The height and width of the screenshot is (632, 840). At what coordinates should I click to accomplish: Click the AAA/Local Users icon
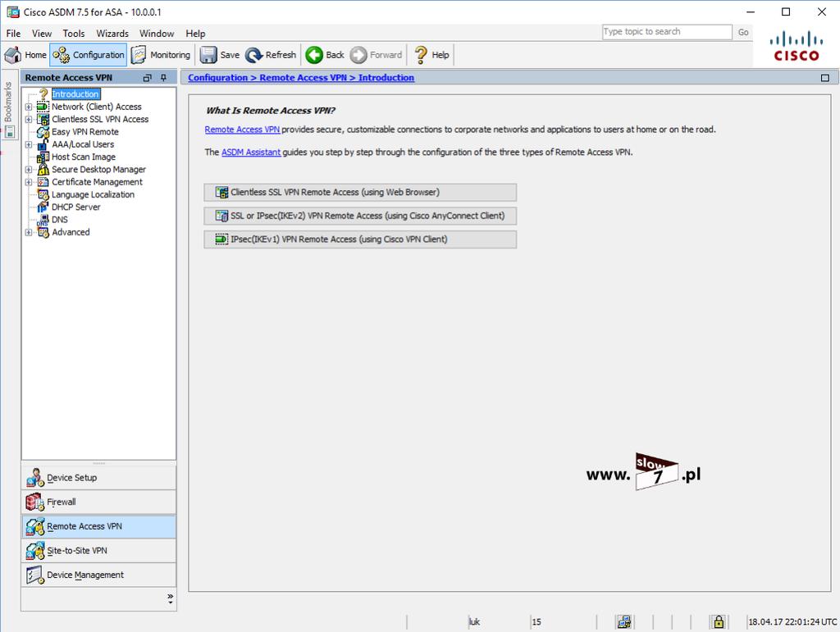[43, 144]
